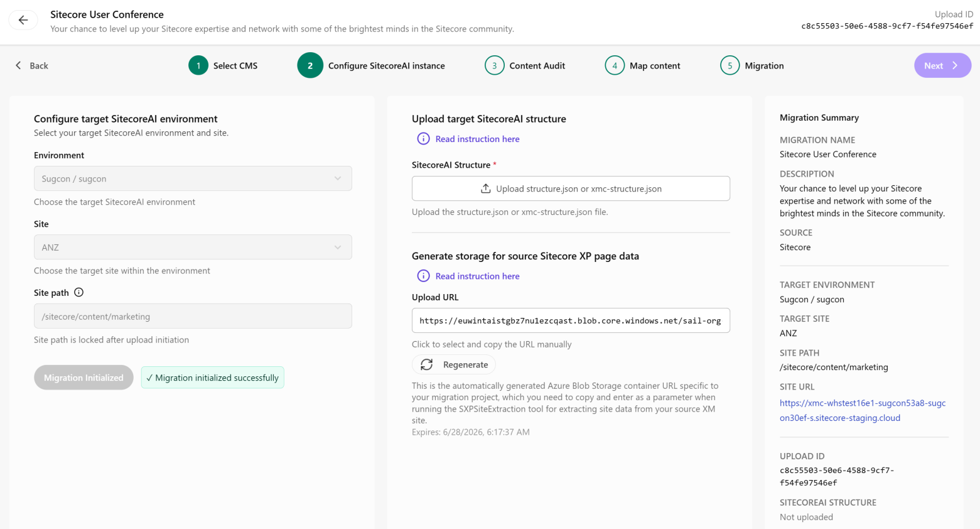This screenshot has height=529, width=980.
Task: Open the Environment dropdown Sugcon / sugcon
Action: click(x=193, y=178)
